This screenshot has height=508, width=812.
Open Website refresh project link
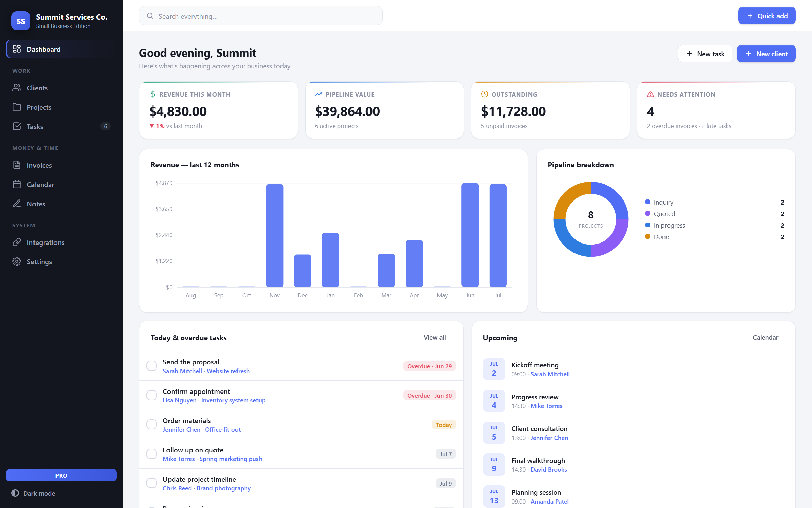228,371
